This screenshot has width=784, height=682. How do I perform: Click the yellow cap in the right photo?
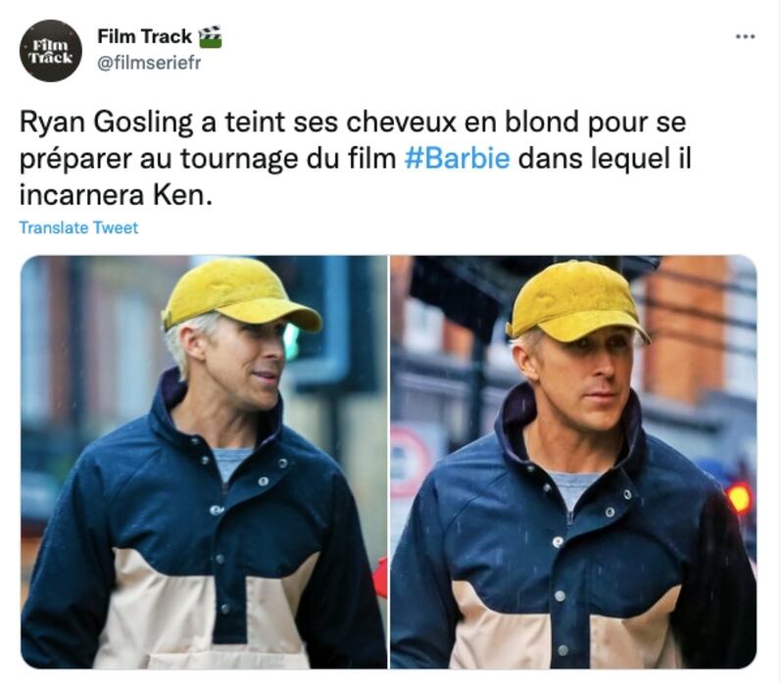(x=576, y=302)
